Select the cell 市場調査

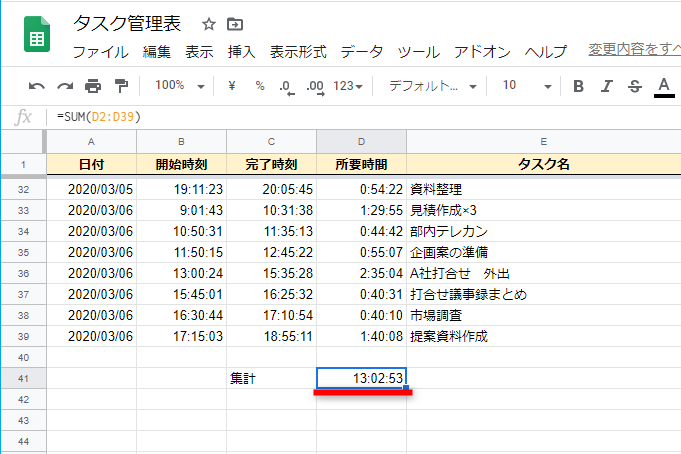(x=544, y=315)
